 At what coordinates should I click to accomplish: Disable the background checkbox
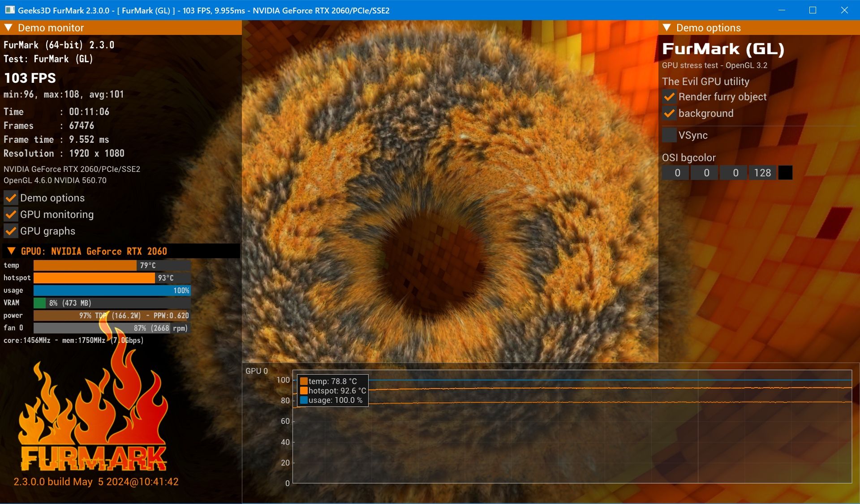click(669, 113)
